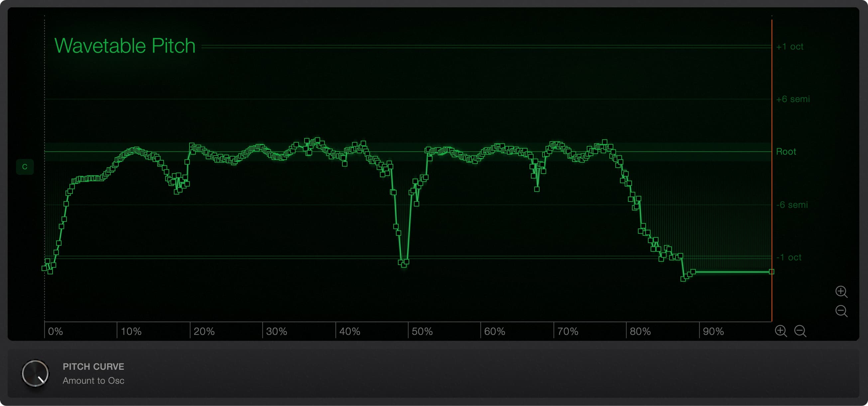Click the horizontal zoom in magnifier icon
This screenshot has height=406, width=868.
pos(780,331)
